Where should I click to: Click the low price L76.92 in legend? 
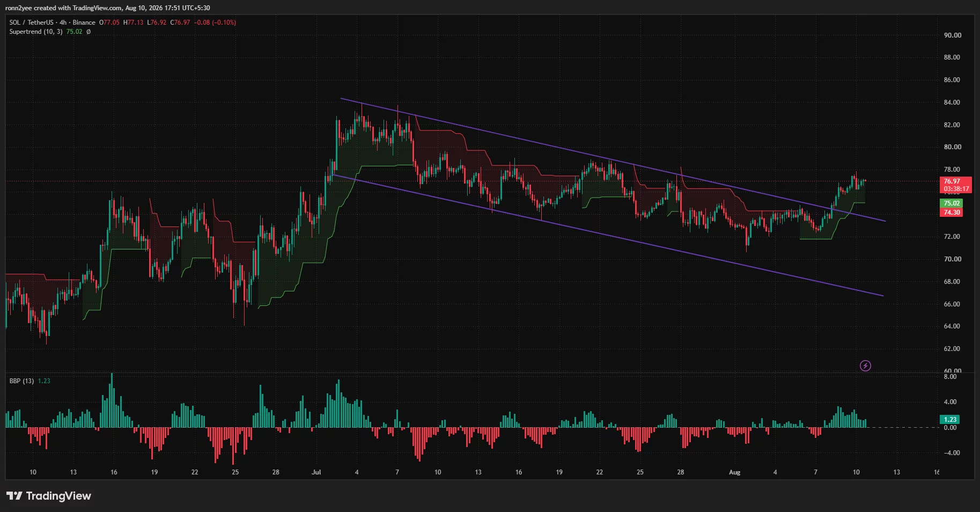click(157, 23)
